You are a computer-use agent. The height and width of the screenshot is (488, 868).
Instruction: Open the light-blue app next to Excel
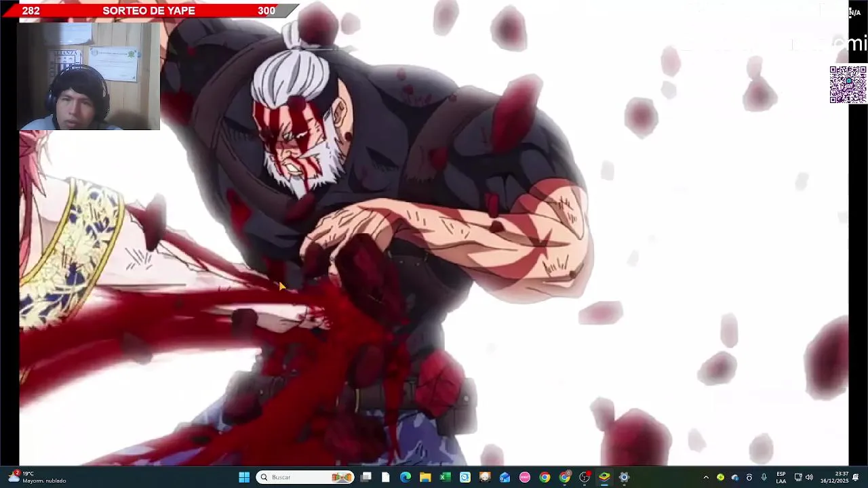[x=465, y=477]
